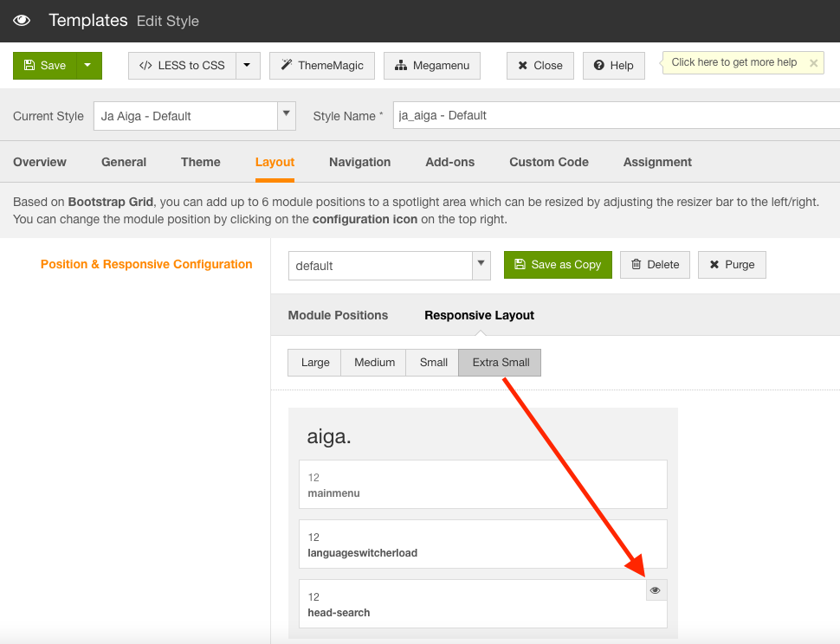840x644 pixels.
Task: Click the trash icon on Delete
Action: coord(636,264)
